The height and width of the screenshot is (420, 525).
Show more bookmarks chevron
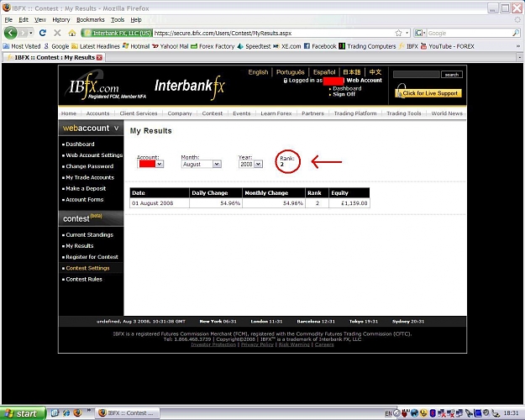pos(518,46)
